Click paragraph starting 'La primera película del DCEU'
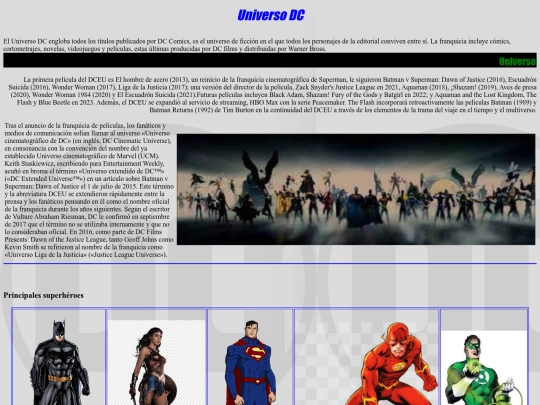This screenshot has width=540, height=405. pos(272,95)
